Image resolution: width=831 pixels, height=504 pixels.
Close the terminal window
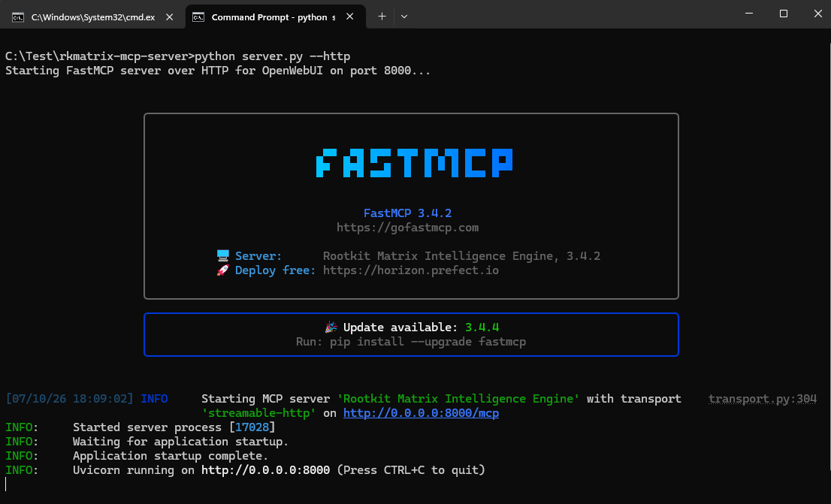[817, 14]
